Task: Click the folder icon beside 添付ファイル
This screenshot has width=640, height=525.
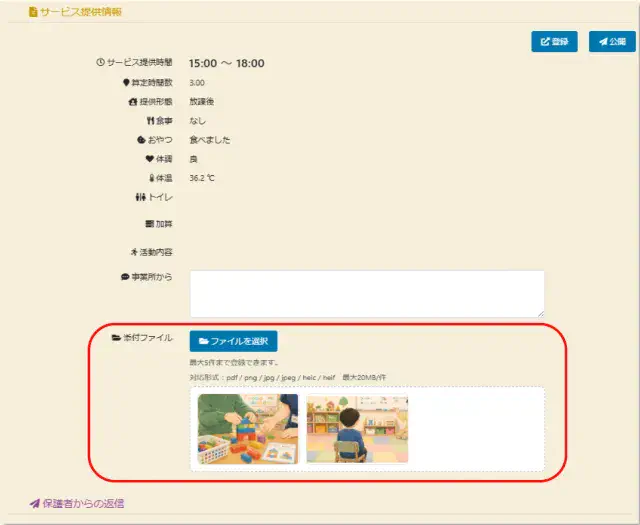Action: click(x=116, y=338)
